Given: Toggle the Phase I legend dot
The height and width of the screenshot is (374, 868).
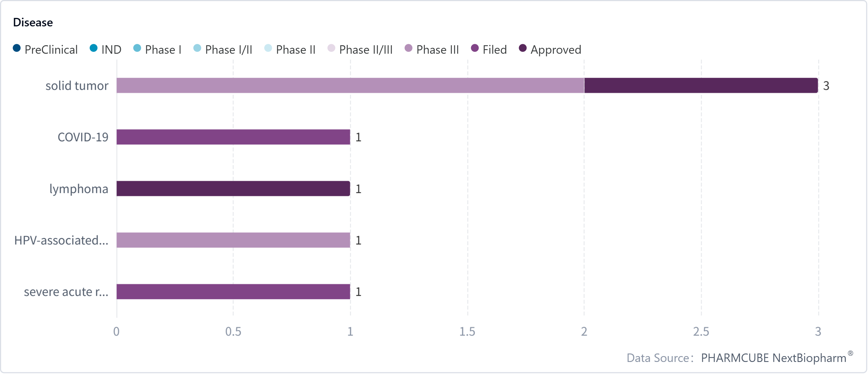Looking at the screenshot, I should click(137, 48).
